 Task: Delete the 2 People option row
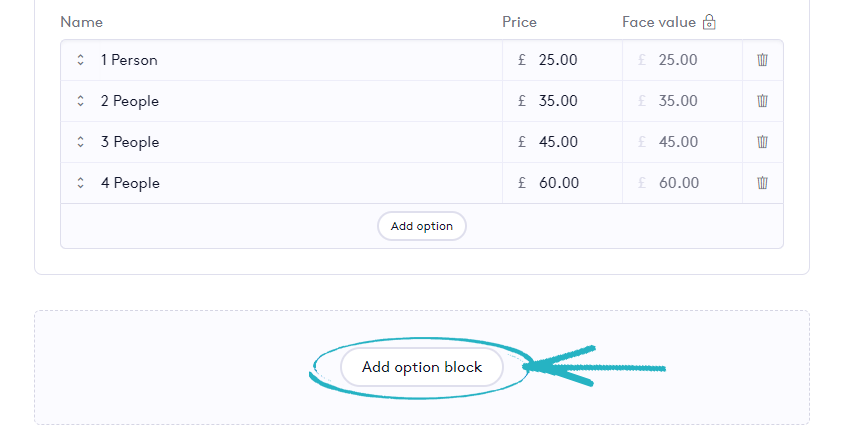click(x=762, y=101)
